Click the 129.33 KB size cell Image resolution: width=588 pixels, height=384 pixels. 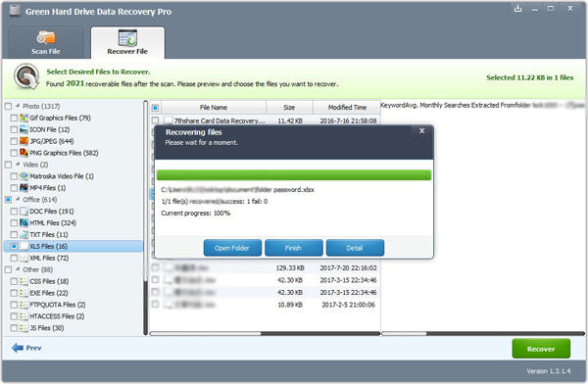click(x=290, y=267)
